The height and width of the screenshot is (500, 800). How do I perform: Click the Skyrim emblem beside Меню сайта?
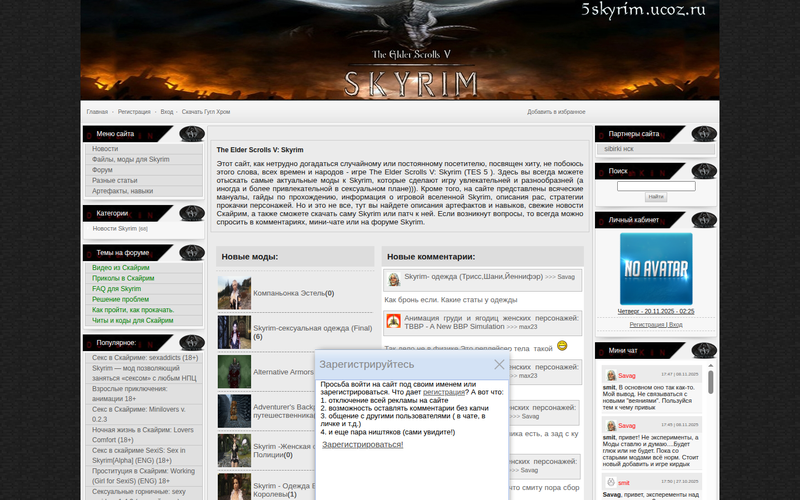click(x=191, y=134)
